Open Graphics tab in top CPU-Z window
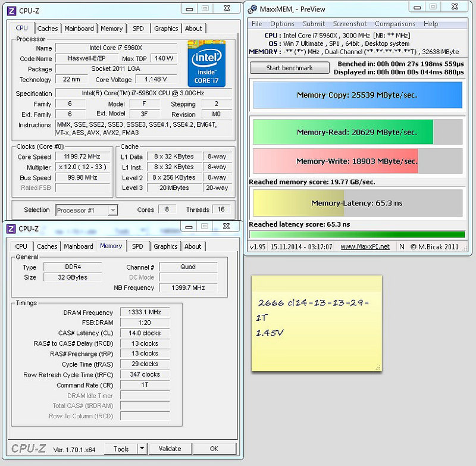This screenshot has width=476, height=466. click(166, 29)
